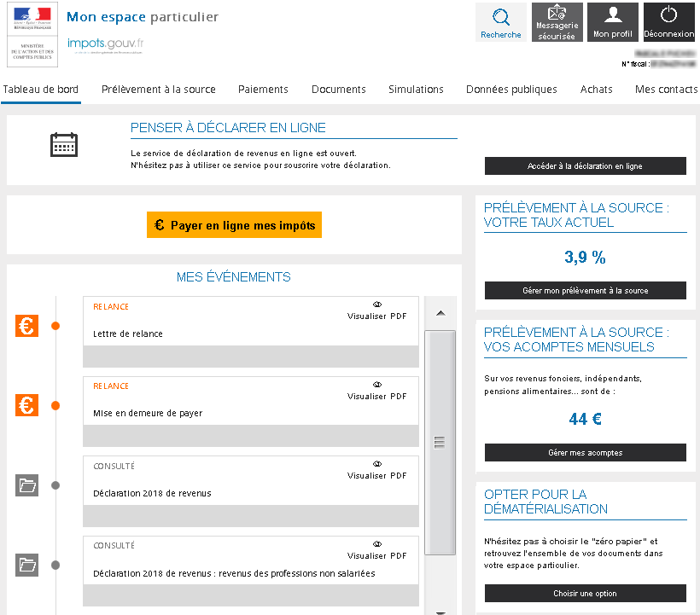Viewport: 700px width, 615px height.
Task: Click scrollbar handle in events list
Action: [440, 442]
